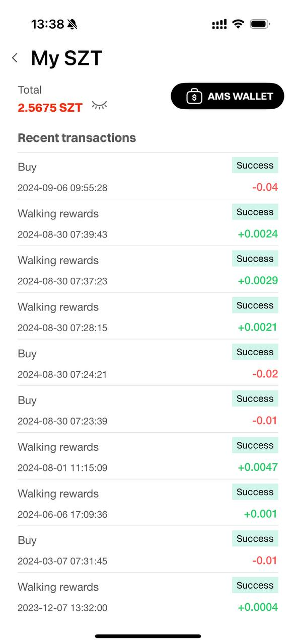
Task: Tap the Success badge on the +0.0047 reward
Action: coord(255,445)
